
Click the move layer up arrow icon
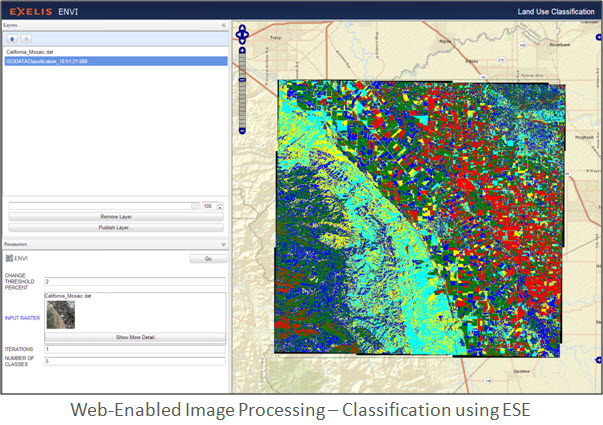13,37
